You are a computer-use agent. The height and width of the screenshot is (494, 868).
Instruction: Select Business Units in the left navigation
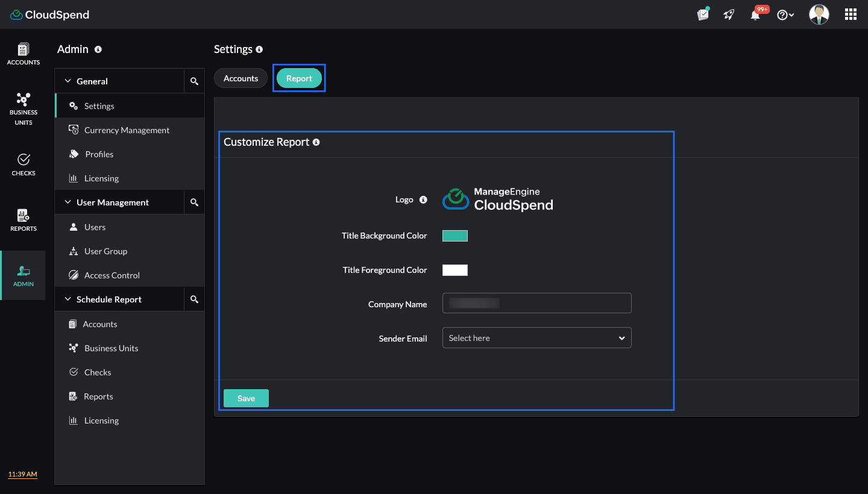click(23, 108)
